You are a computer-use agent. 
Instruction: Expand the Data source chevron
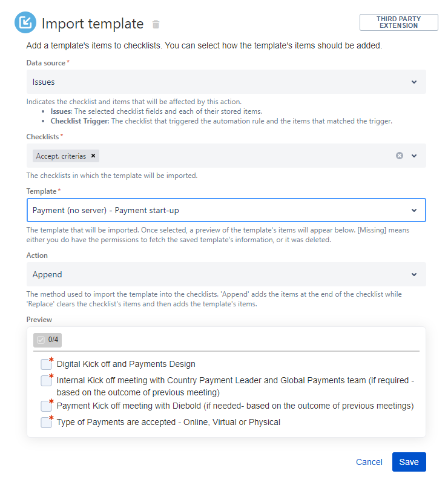coord(414,82)
